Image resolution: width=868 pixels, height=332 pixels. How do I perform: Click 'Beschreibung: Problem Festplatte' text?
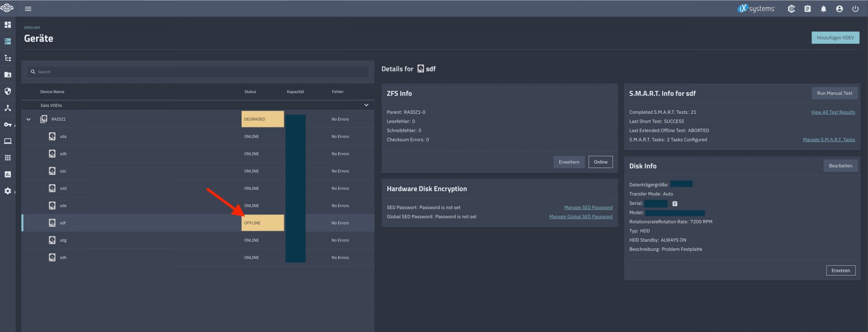pos(665,249)
